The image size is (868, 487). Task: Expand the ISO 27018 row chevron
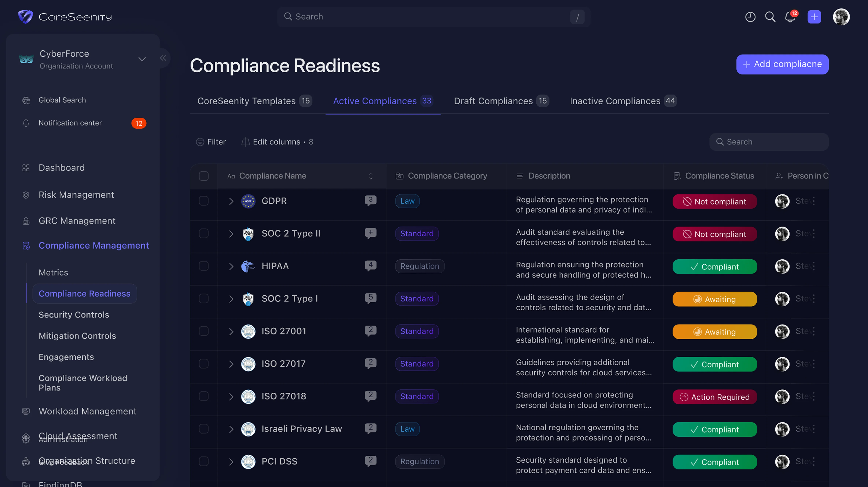(x=231, y=397)
